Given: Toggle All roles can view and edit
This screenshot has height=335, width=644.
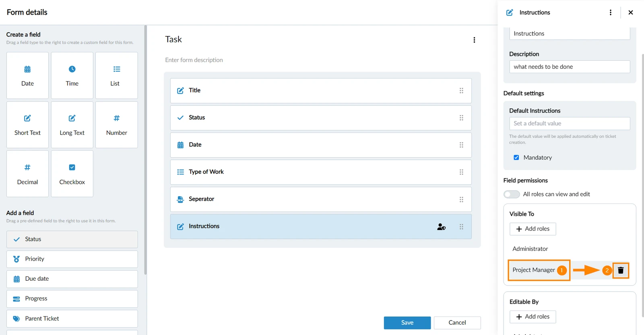Looking at the screenshot, I should pyautogui.click(x=512, y=194).
